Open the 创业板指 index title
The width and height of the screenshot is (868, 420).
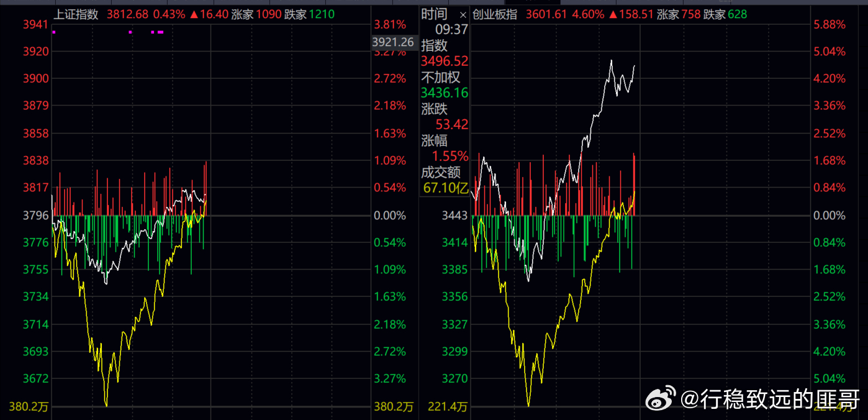[x=495, y=14]
